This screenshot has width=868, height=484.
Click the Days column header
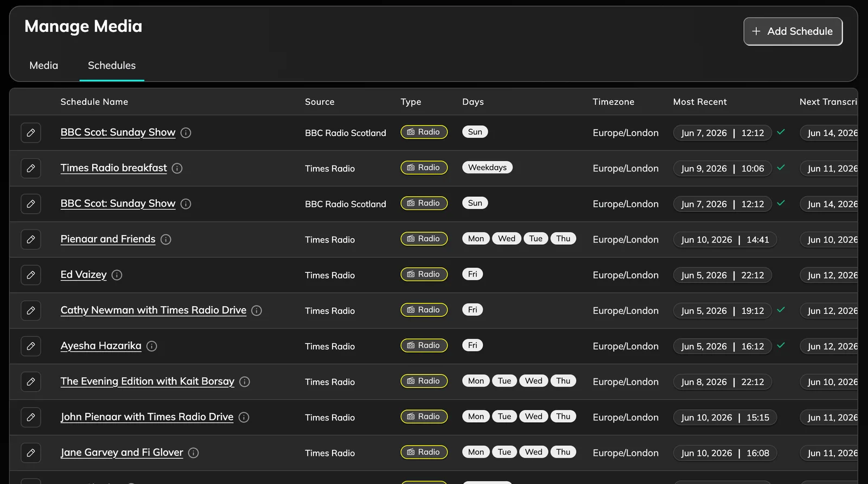pyautogui.click(x=473, y=102)
